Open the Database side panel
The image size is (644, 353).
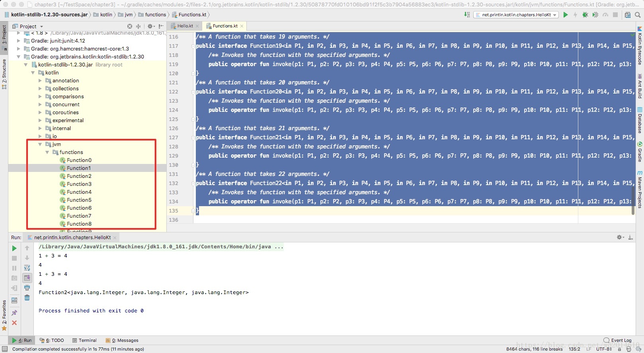click(640, 120)
